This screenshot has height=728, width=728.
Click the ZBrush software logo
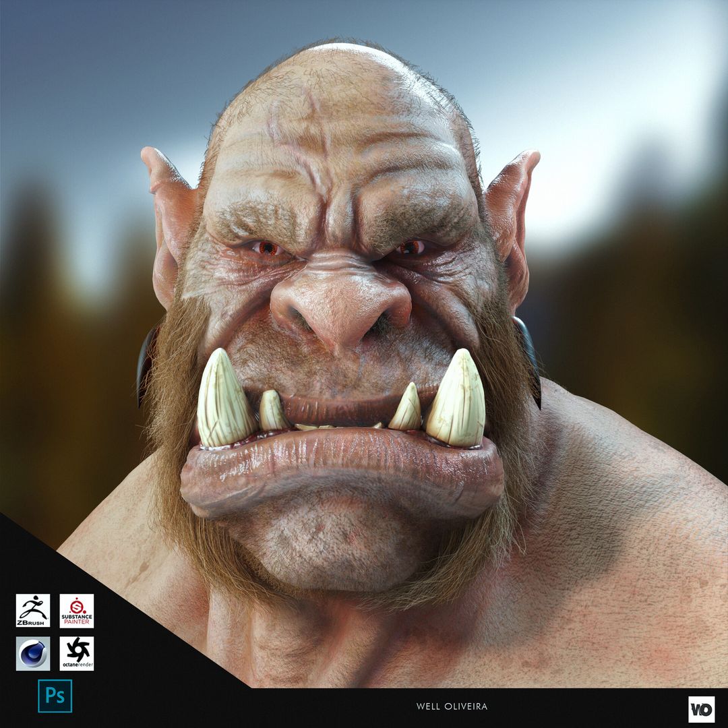tap(33, 611)
